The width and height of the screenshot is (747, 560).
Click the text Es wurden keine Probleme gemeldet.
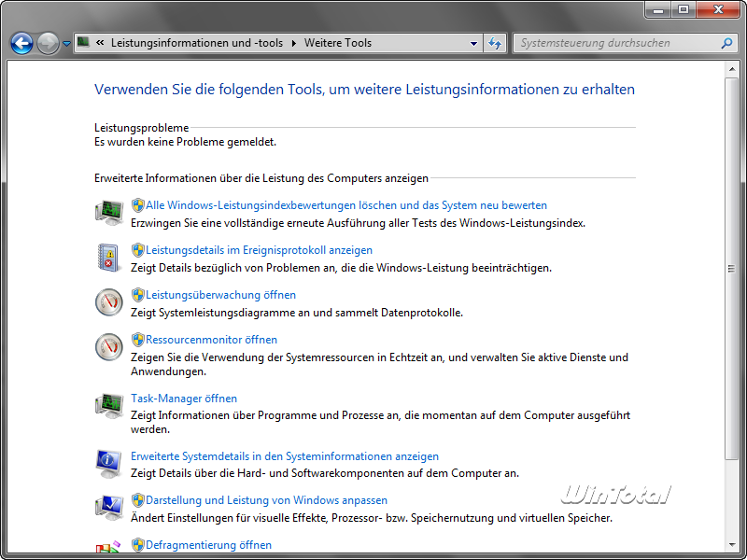(185, 142)
